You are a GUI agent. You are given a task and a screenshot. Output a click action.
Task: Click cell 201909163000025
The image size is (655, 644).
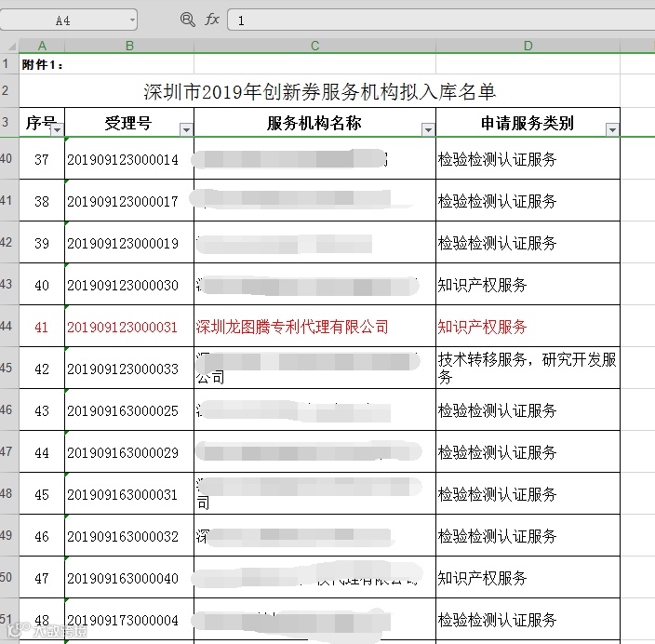(129, 410)
